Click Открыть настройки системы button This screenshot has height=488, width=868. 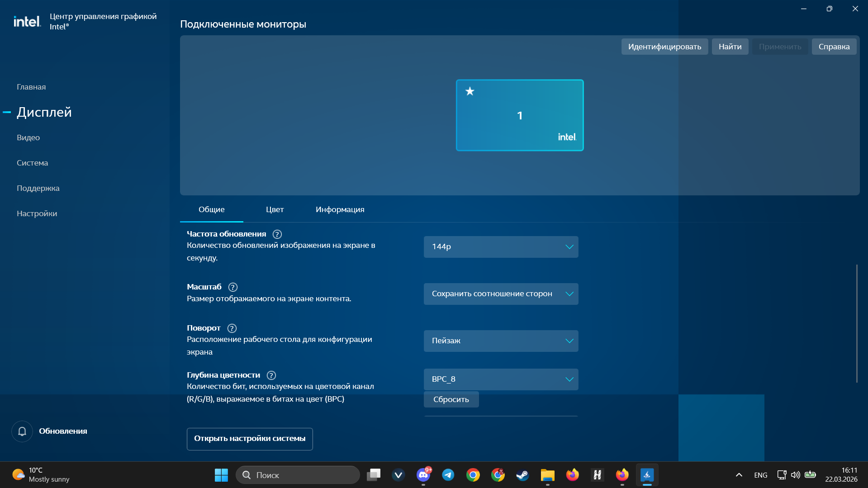click(249, 439)
